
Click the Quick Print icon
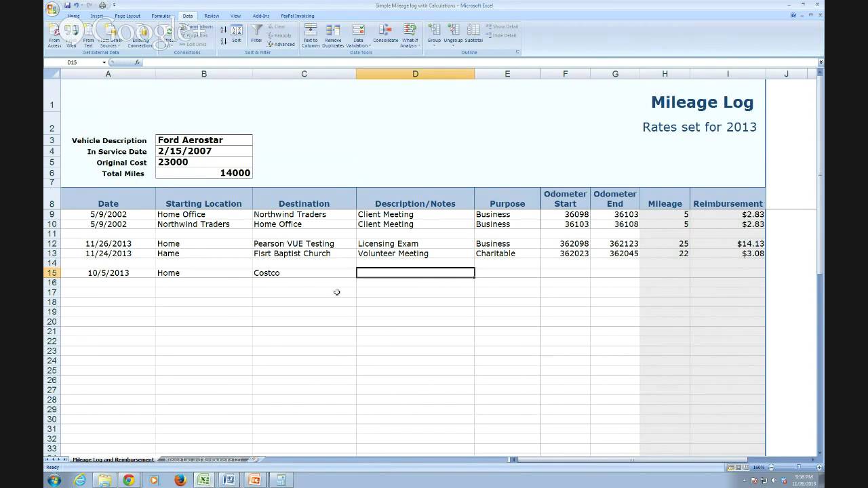point(102,5)
